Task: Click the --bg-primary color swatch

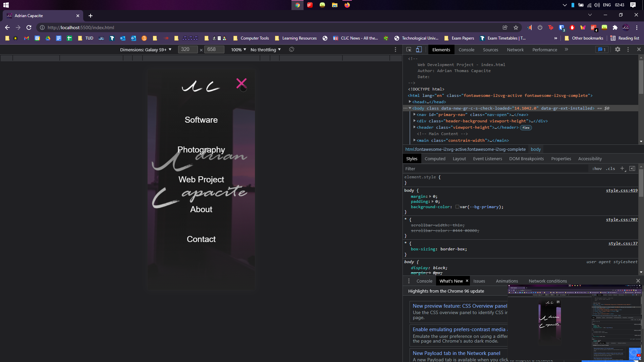Action: pyautogui.click(x=457, y=207)
